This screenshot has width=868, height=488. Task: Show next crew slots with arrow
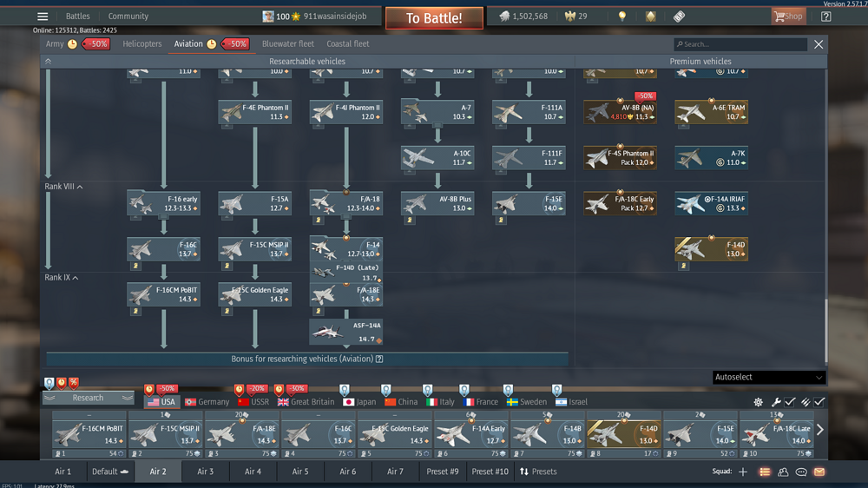tap(820, 429)
